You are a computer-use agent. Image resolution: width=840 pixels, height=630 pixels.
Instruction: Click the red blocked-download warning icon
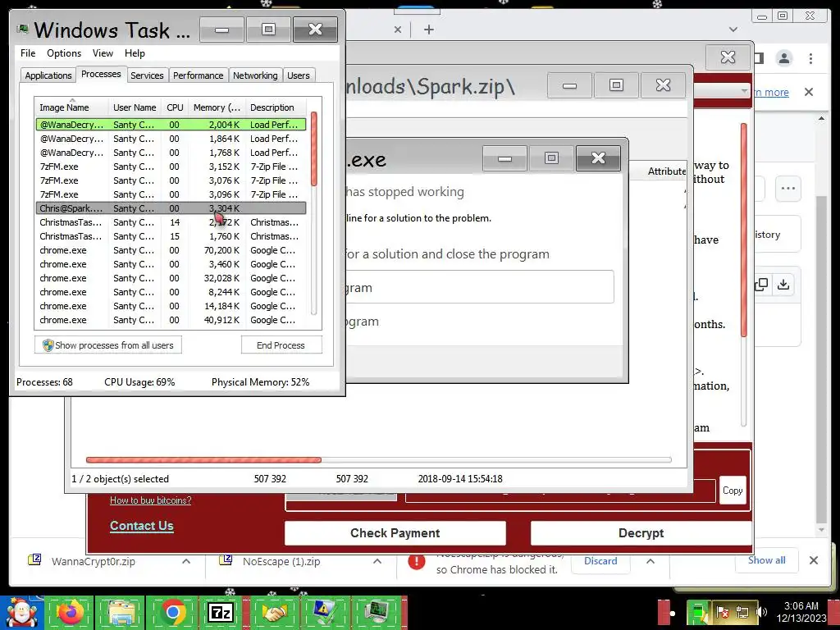(x=416, y=561)
